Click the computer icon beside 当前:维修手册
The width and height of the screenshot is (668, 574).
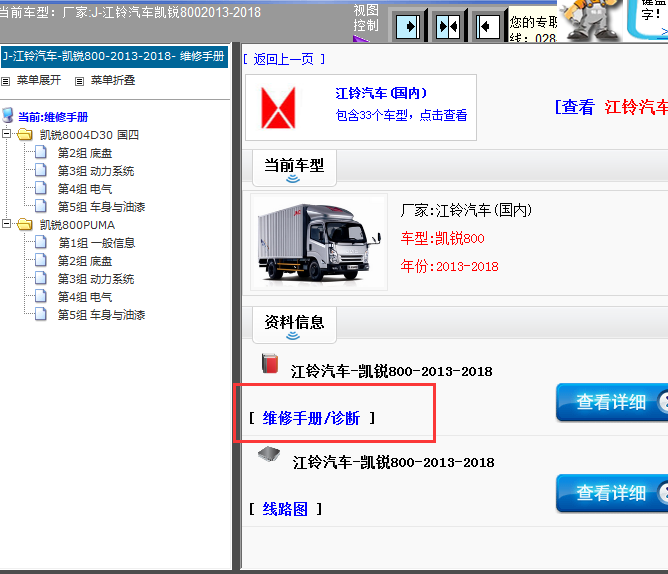tap(8, 115)
